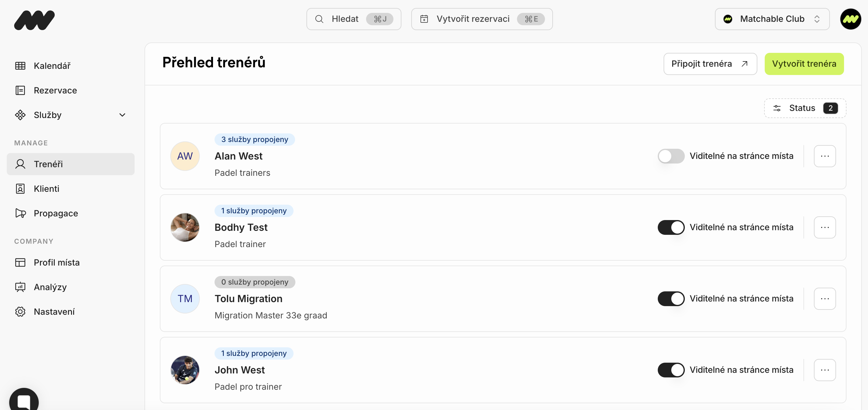This screenshot has width=868, height=410.
Task: Click the Kalendář calendar grid icon
Action: [x=20, y=66]
